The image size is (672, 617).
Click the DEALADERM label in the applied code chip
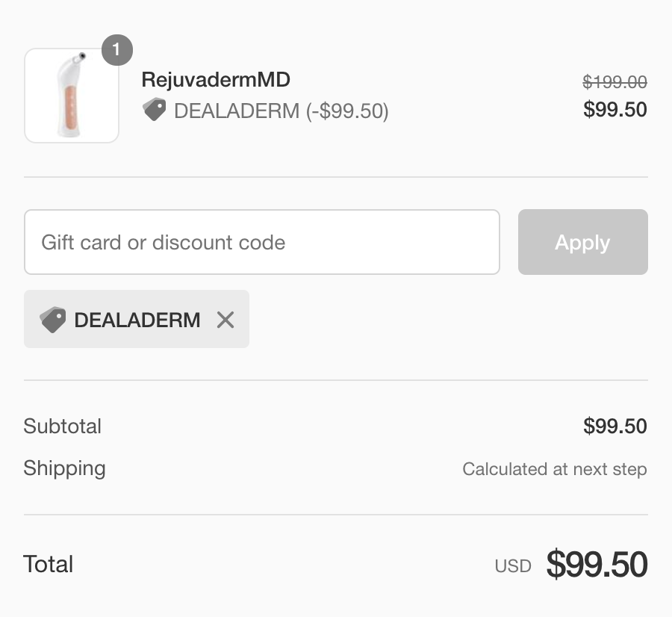(137, 320)
